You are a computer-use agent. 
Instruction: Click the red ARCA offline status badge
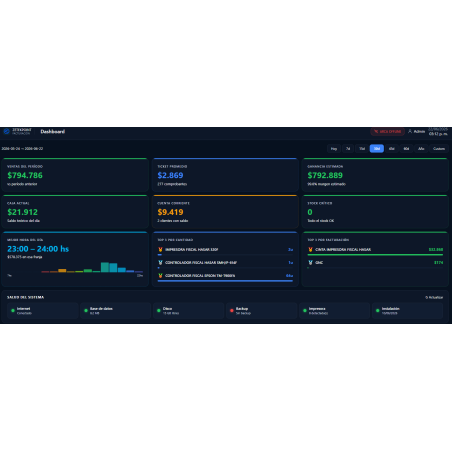coord(388,132)
